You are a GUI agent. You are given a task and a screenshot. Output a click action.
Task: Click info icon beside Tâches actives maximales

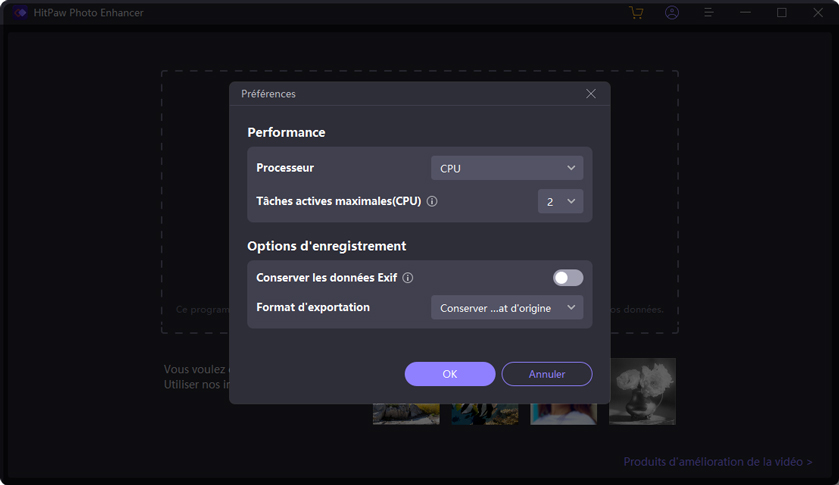click(432, 201)
